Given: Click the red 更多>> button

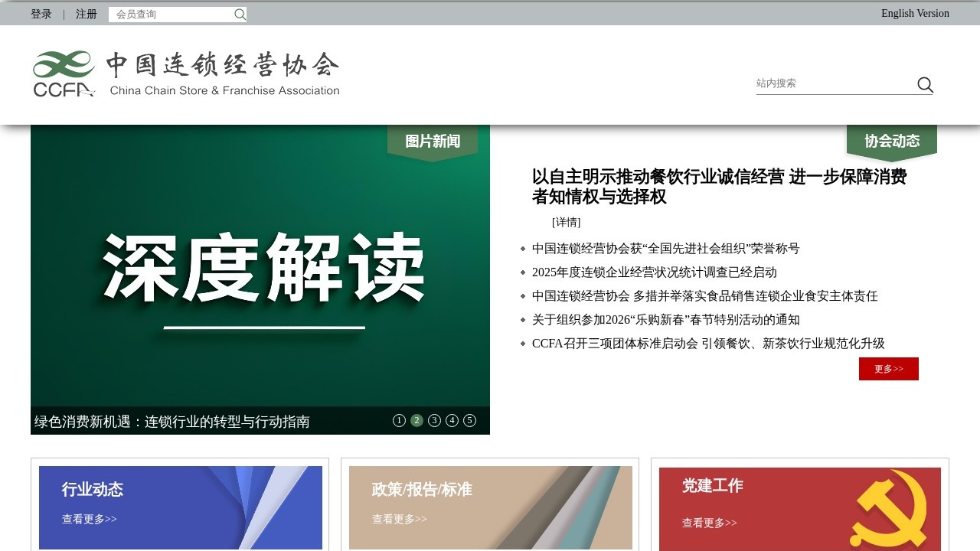Looking at the screenshot, I should pos(888,368).
